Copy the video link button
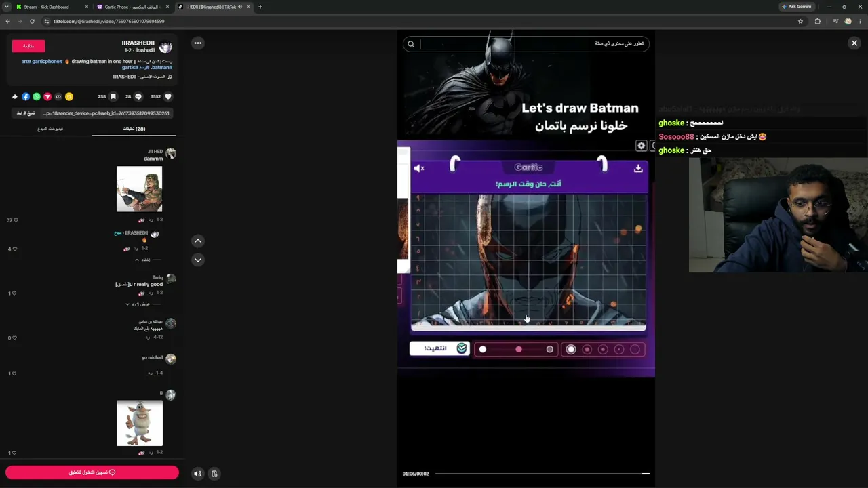 point(26,113)
